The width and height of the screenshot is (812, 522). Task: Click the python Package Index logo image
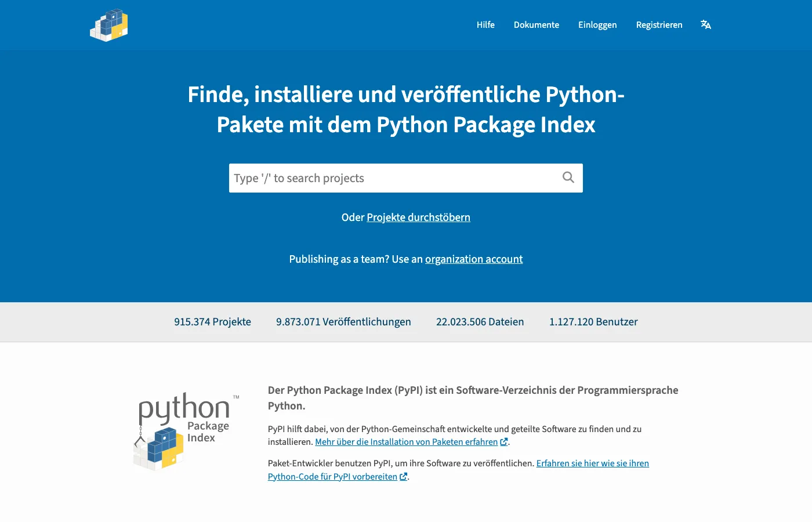click(187, 432)
